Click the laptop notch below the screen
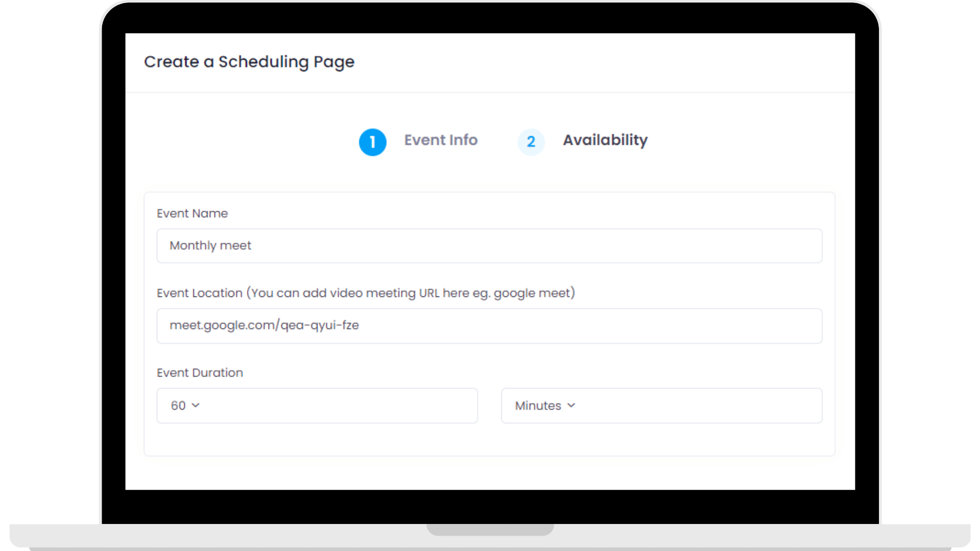The height and width of the screenshot is (551, 980). point(490,530)
